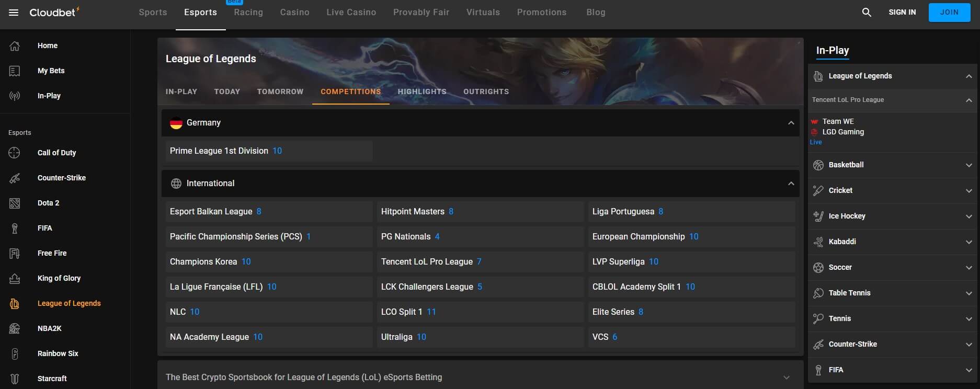This screenshot has width=980, height=389.
Task: Expand the Best Crypto Sportsbook description chevron
Action: [x=786, y=377]
